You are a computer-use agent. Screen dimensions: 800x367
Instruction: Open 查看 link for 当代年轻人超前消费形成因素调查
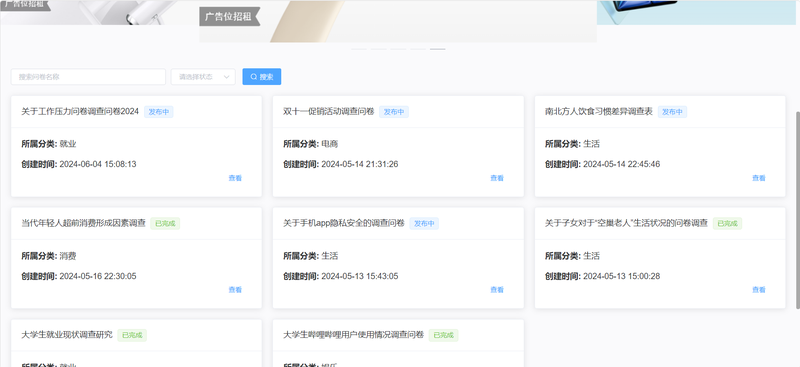[235, 290]
